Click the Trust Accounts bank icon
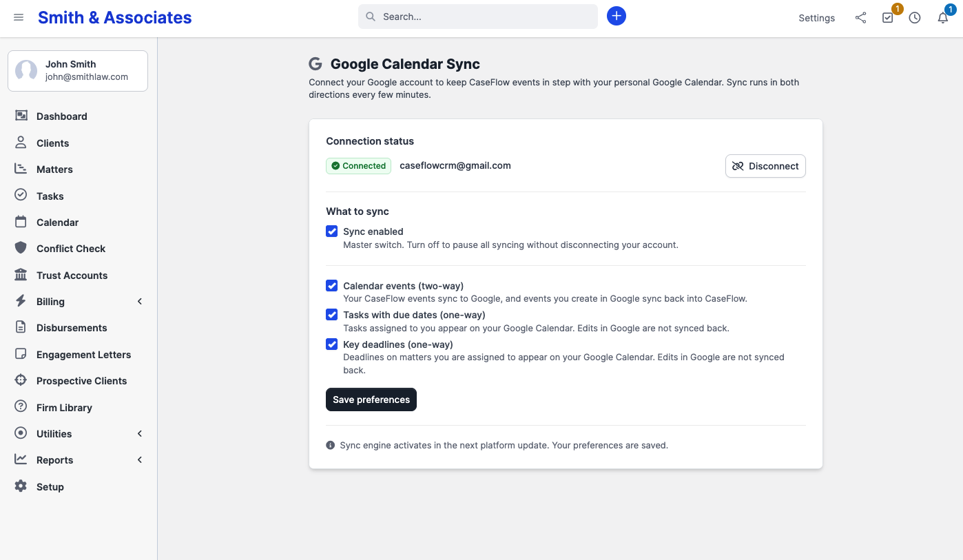 [x=21, y=275]
